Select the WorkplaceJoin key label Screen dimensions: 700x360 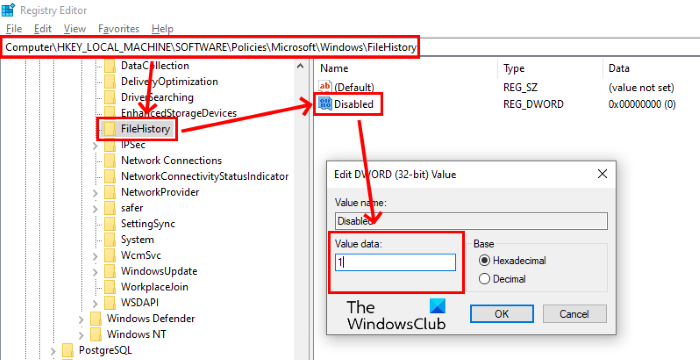[154, 287]
